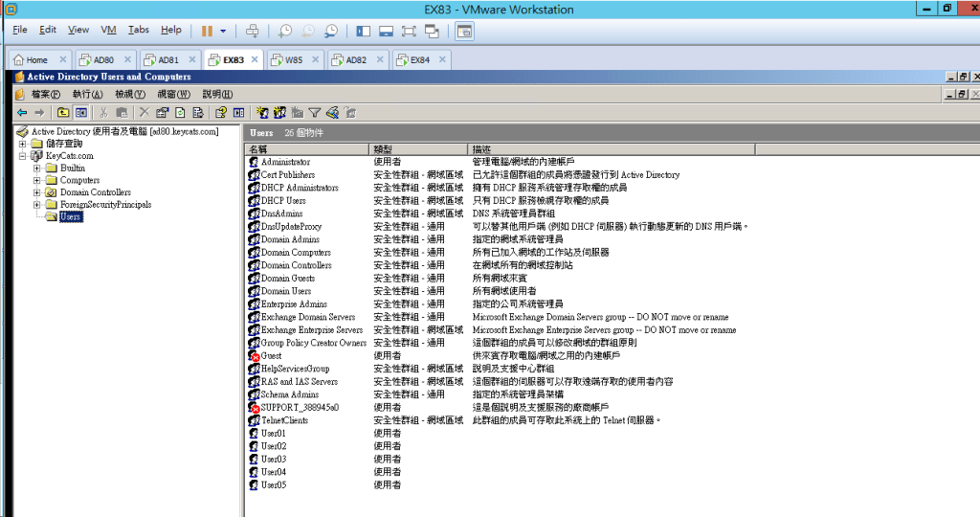
Task: Click the properties icon in ADUC toolbar
Action: point(162,112)
